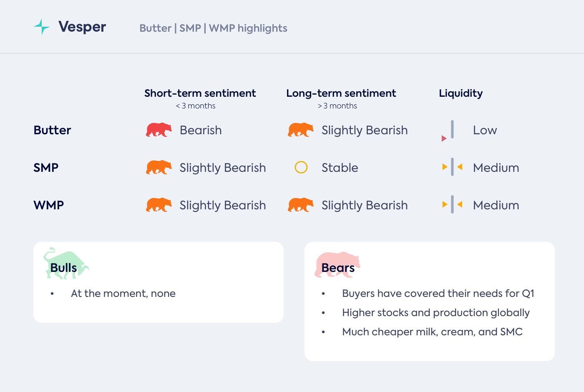Screen dimensions: 584x392
Task: Click the red bear icon for Butter short-term
Action: coord(159,130)
